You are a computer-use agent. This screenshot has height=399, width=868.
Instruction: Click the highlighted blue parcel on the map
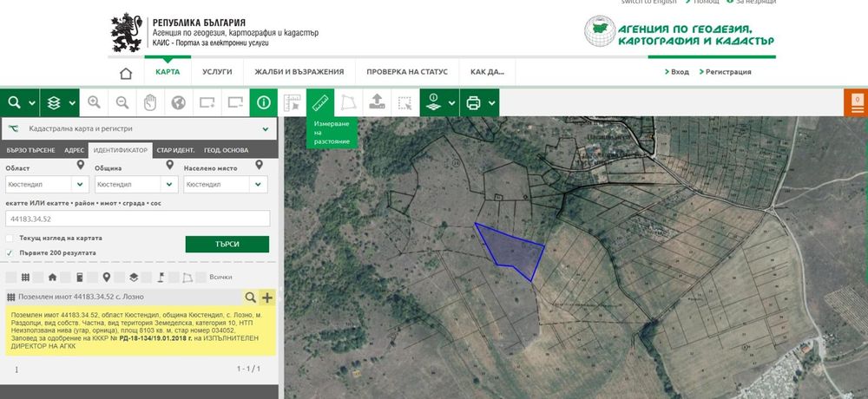512,252
